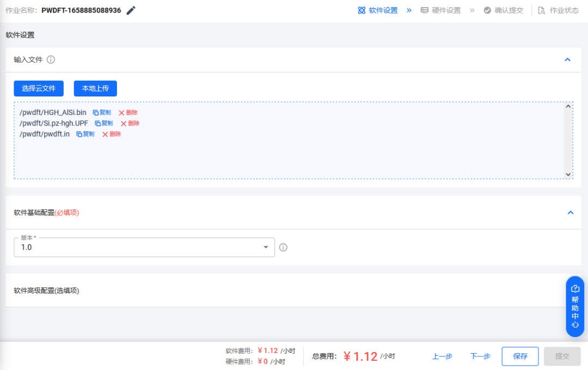Click the 本地上传 upload button
588x370 pixels.
[95, 88]
